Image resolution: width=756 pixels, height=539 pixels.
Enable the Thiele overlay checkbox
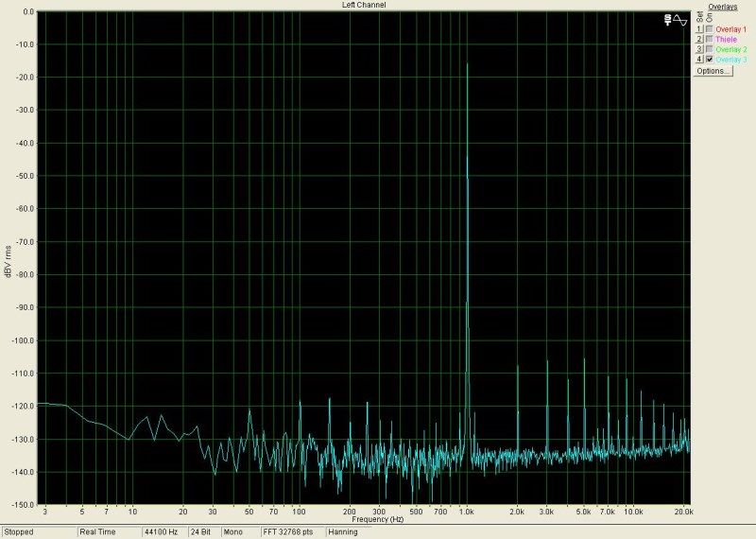click(x=710, y=39)
